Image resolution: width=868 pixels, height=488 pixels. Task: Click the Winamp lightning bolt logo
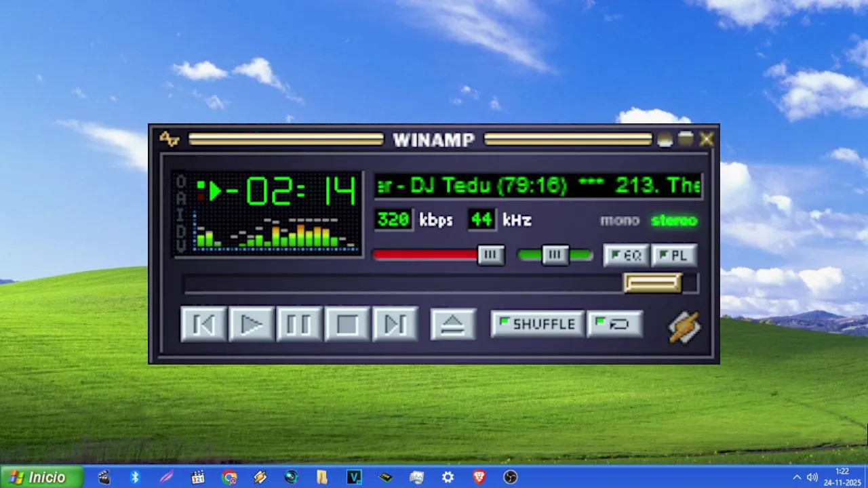point(684,327)
